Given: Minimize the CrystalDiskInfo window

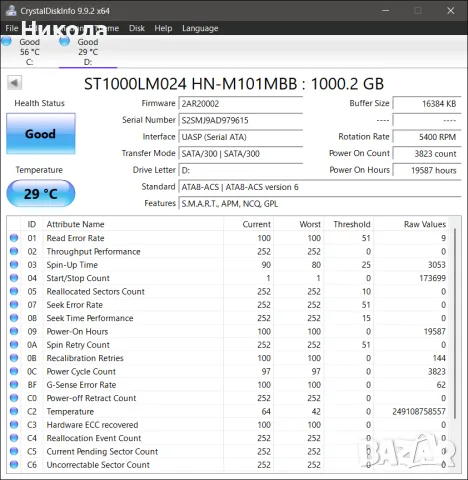Looking at the screenshot, I should tap(386, 11).
